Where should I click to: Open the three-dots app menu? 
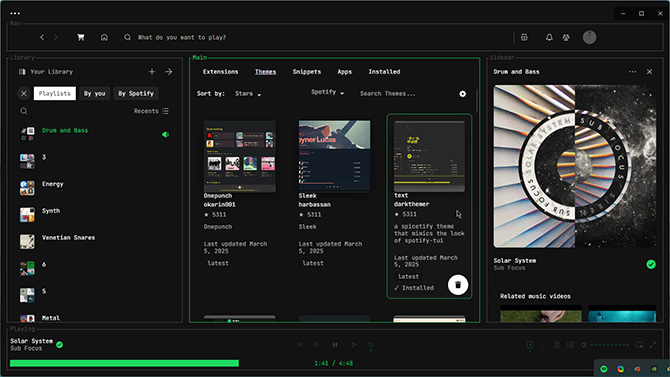click(15, 13)
